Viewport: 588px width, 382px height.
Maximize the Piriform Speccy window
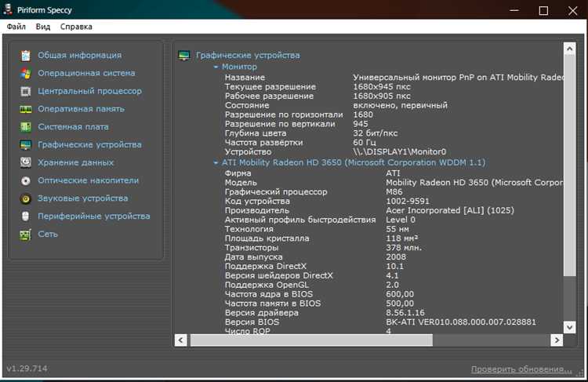543,10
